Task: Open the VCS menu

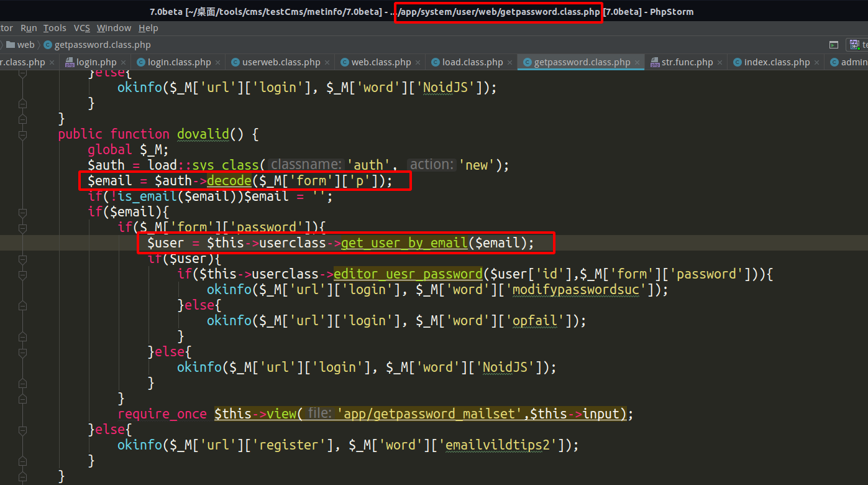Action: coord(82,28)
